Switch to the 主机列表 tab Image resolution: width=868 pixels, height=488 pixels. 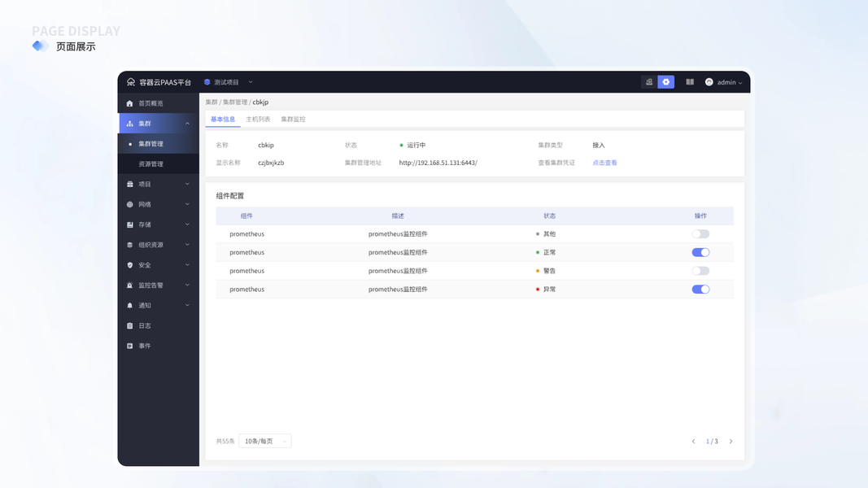point(258,119)
